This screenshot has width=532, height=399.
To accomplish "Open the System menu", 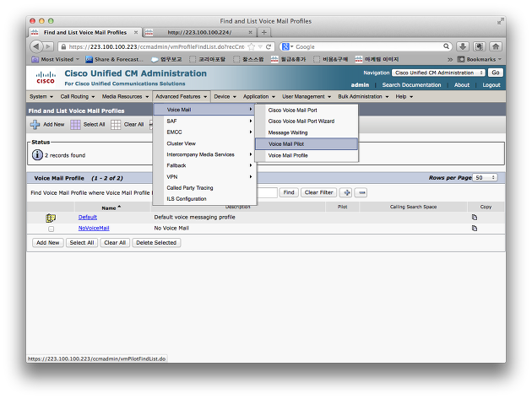I will 41,97.
